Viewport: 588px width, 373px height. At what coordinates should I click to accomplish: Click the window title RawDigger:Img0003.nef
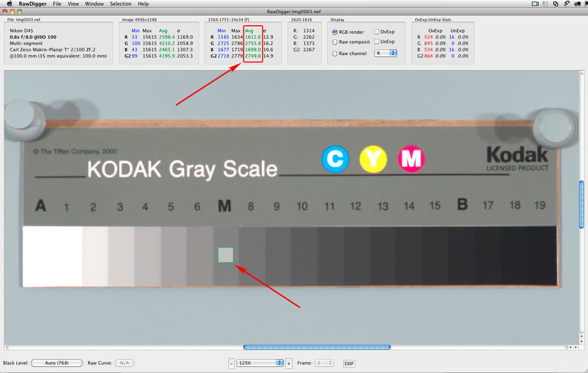coord(293,12)
